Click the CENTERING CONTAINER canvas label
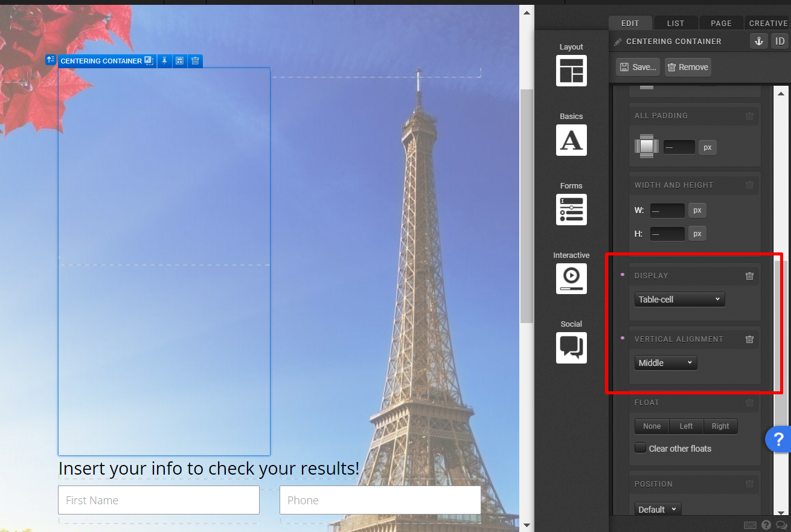Screen dimensions: 791x532 point(101,61)
